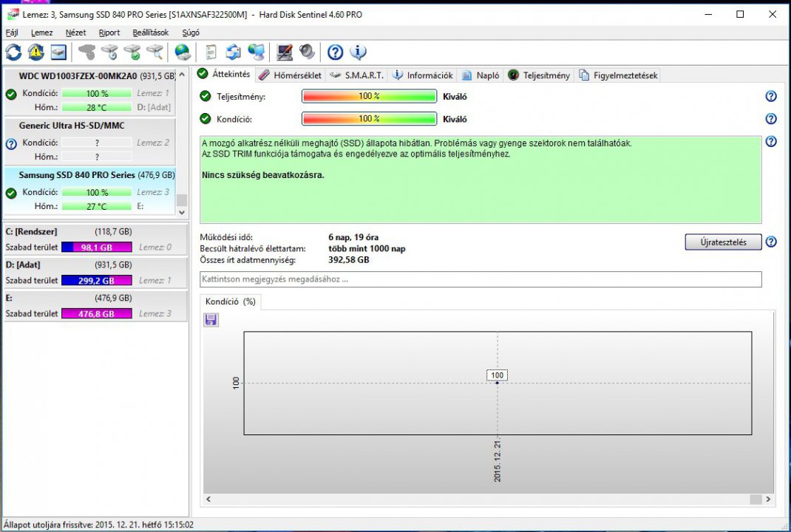Click help icon next to Teljesítmény bar

(771, 96)
